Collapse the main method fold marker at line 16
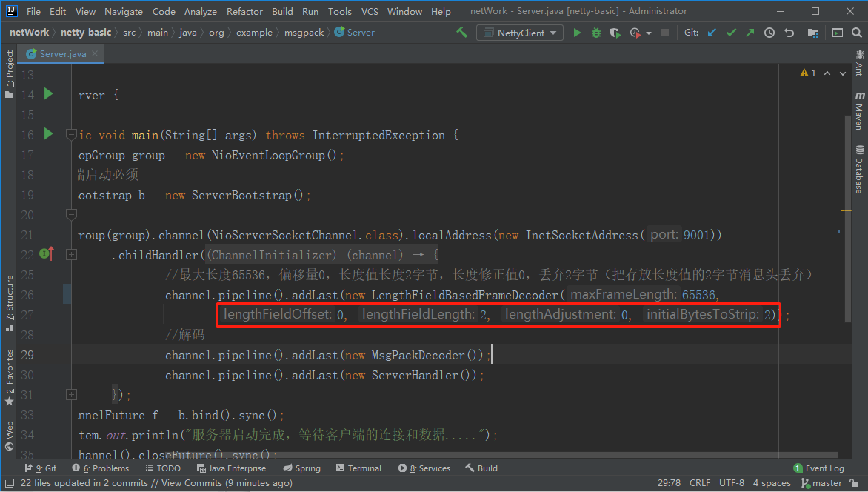 tap(71, 134)
